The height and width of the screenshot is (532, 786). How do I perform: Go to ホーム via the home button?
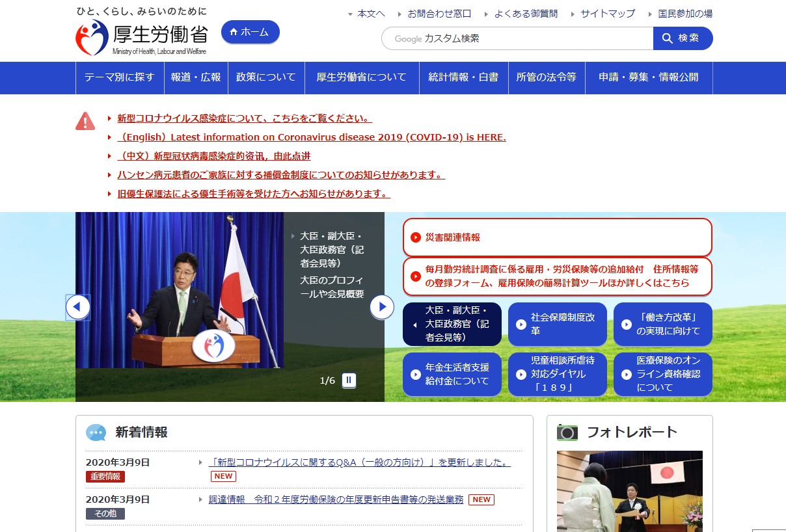pos(251,32)
